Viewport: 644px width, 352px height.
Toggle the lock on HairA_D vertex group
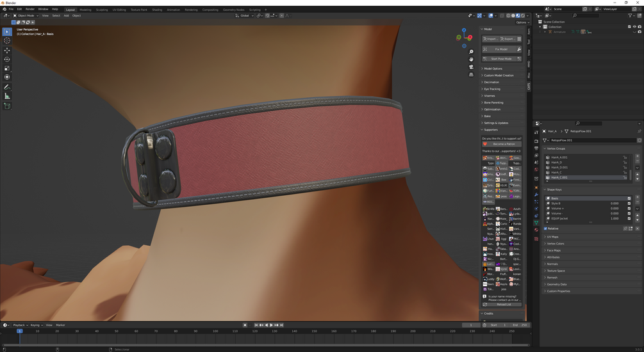click(625, 163)
